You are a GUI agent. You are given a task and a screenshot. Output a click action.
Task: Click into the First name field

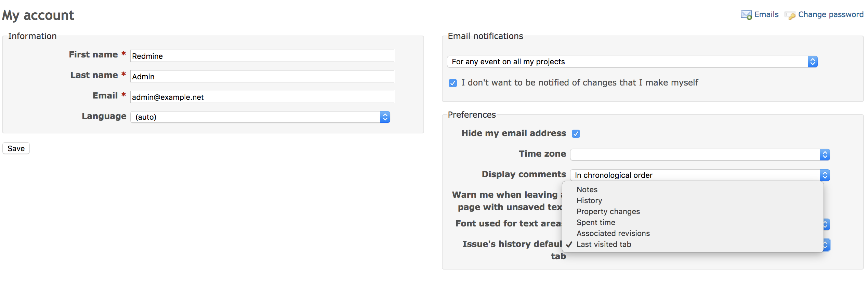pos(262,56)
